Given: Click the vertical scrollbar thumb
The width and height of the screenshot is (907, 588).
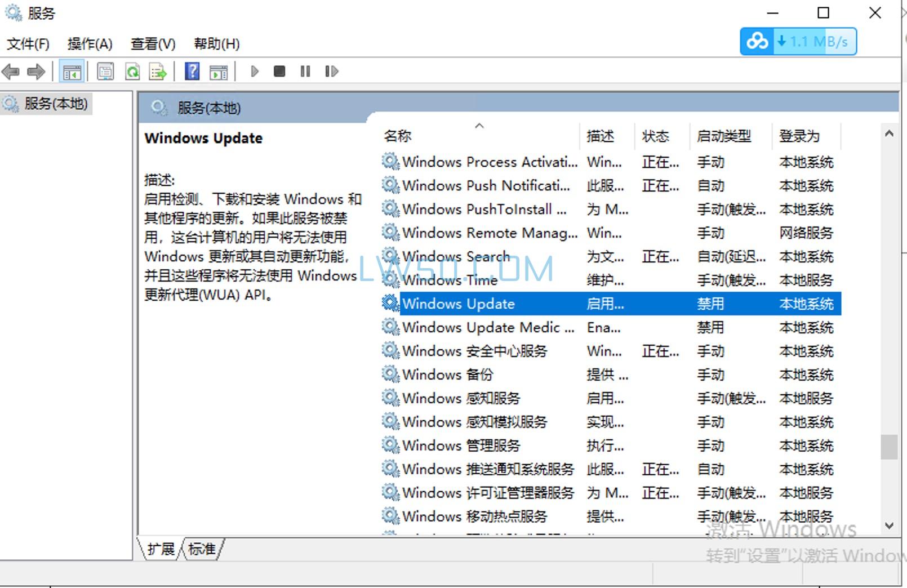Looking at the screenshot, I should coord(889,447).
